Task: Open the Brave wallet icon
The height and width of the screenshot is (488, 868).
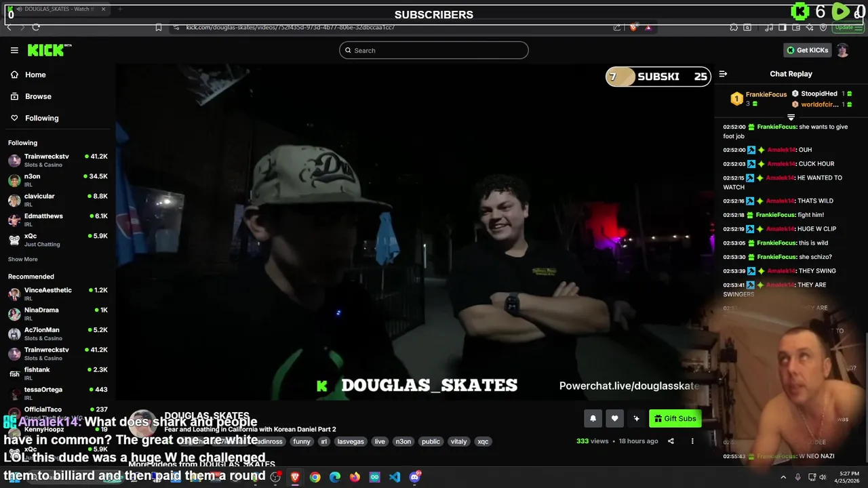Action: tap(796, 27)
